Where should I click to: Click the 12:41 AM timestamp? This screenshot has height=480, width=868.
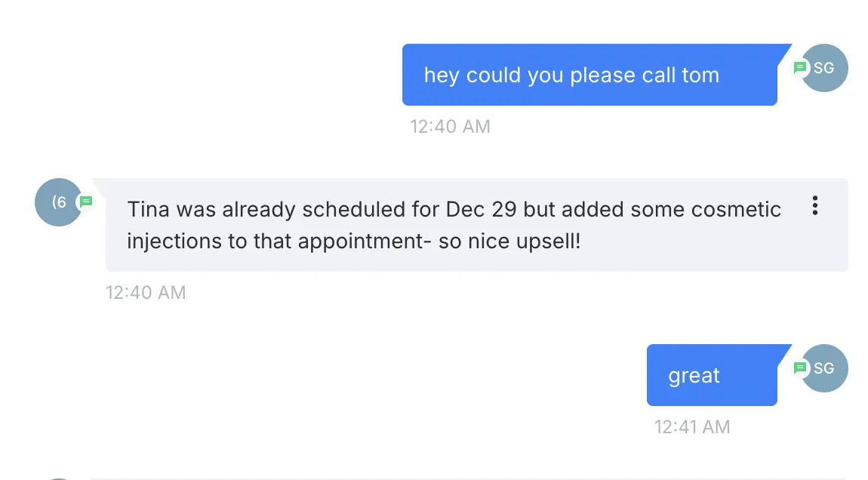[692, 427]
